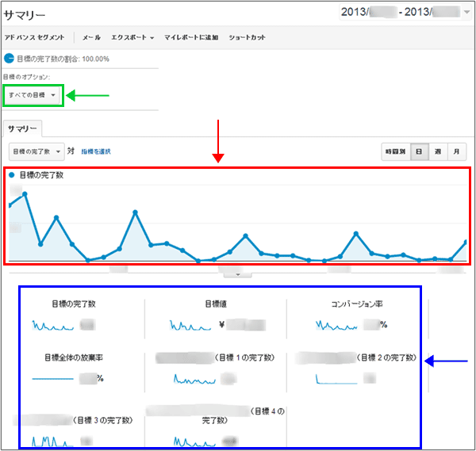The width and height of the screenshot is (476, 451).
Task: Click the highest peak data point on graph
Action: tap(25, 194)
